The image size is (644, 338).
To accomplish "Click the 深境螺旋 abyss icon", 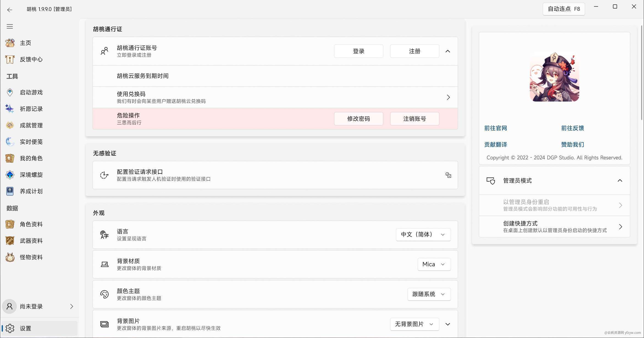I will pos(10,175).
